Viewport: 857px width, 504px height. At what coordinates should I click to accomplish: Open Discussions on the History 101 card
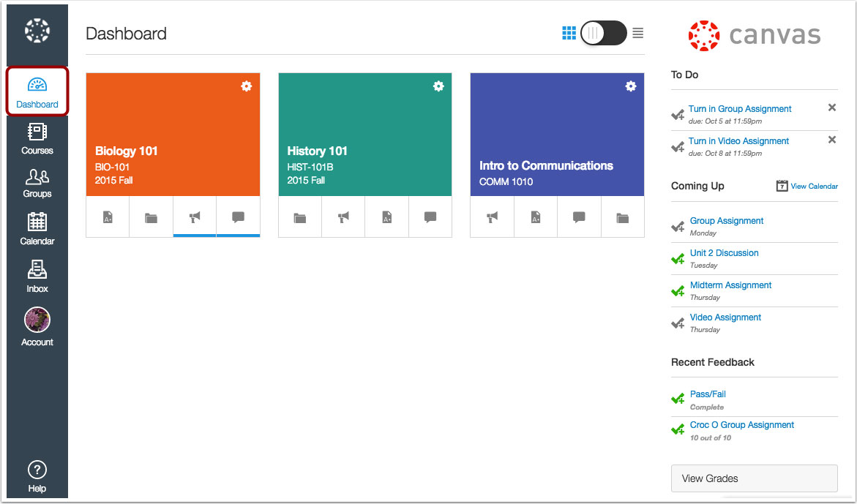430,217
